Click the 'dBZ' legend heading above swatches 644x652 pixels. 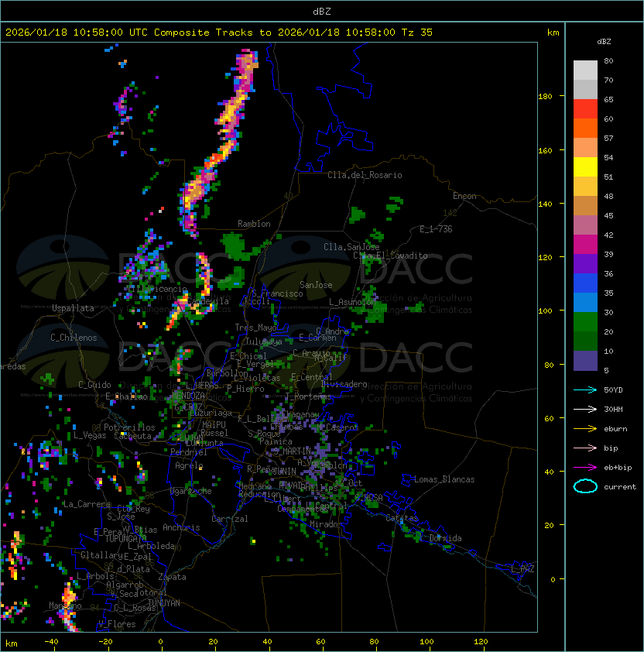604,42
